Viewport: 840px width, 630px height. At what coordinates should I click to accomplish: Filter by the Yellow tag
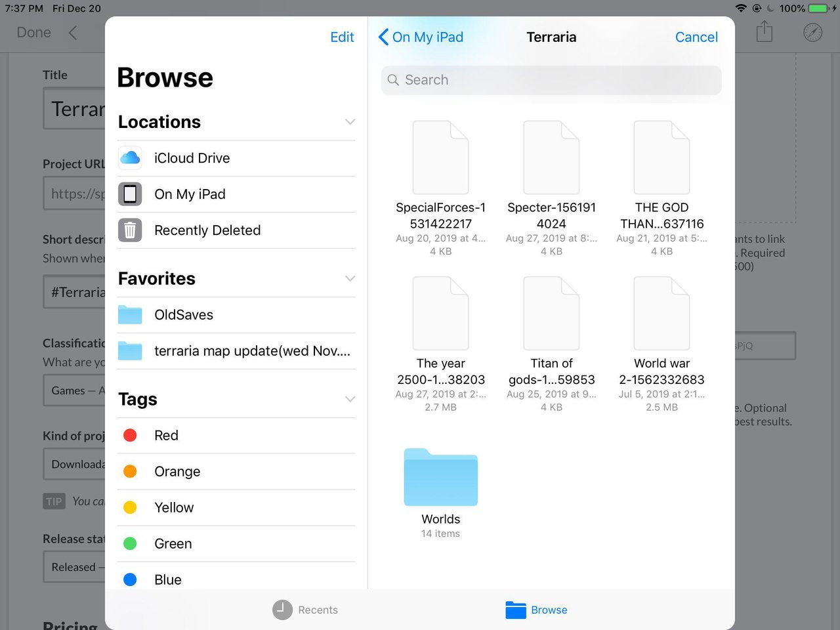click(236, 508)
